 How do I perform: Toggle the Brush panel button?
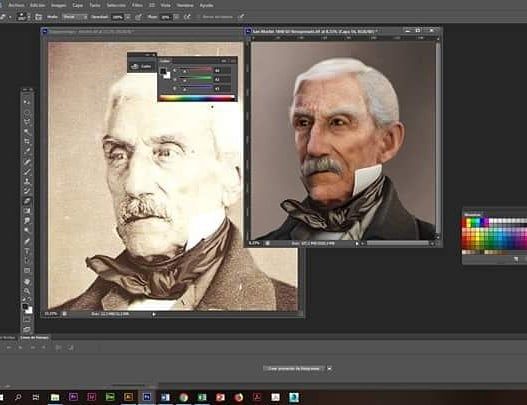coord(39,17)
